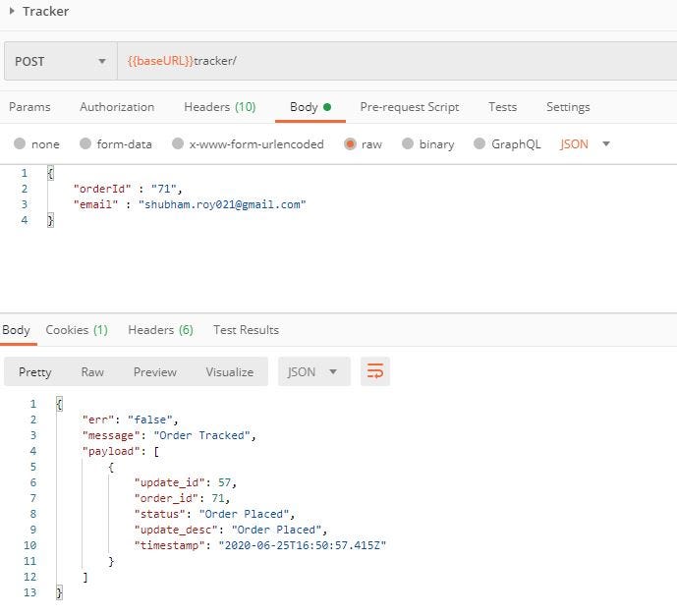This screenshot has height=616, width=677.
Task: Click the timestamp value in response
Action: (x=303, y=545)
